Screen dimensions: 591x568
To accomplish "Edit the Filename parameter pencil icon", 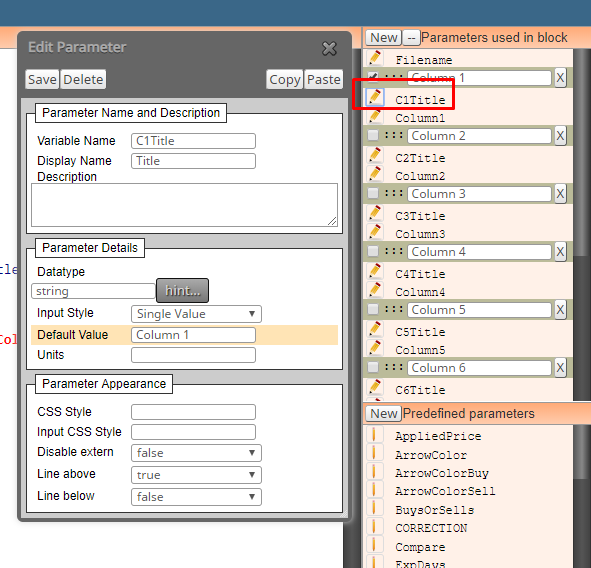I will click(375, 58).
